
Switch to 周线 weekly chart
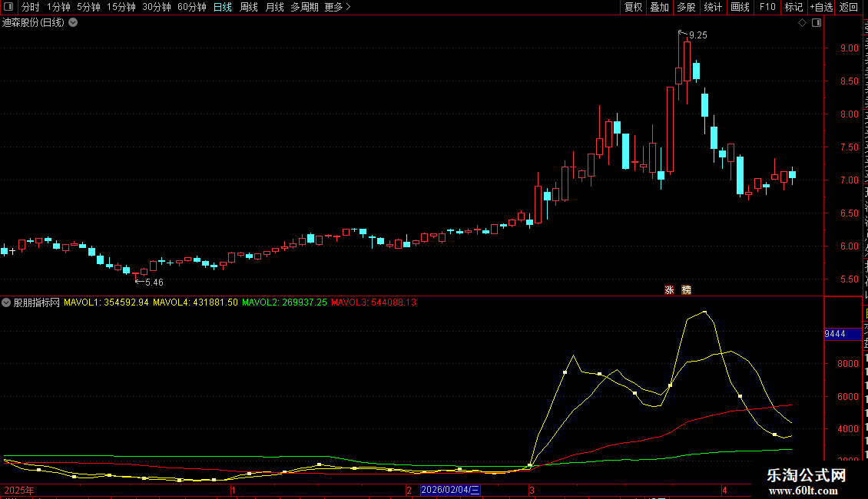(x=249, y=7)
